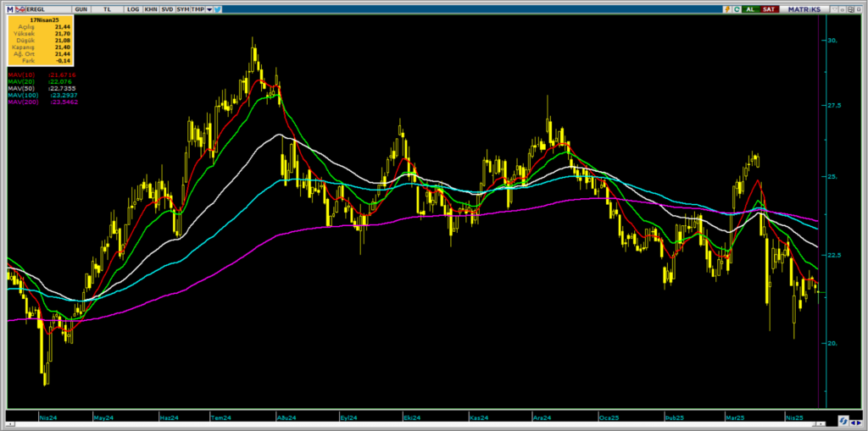Open the GUN period dropdown
Screen dimensions: 868x431
pyautogui.click(x=81, y=8)
